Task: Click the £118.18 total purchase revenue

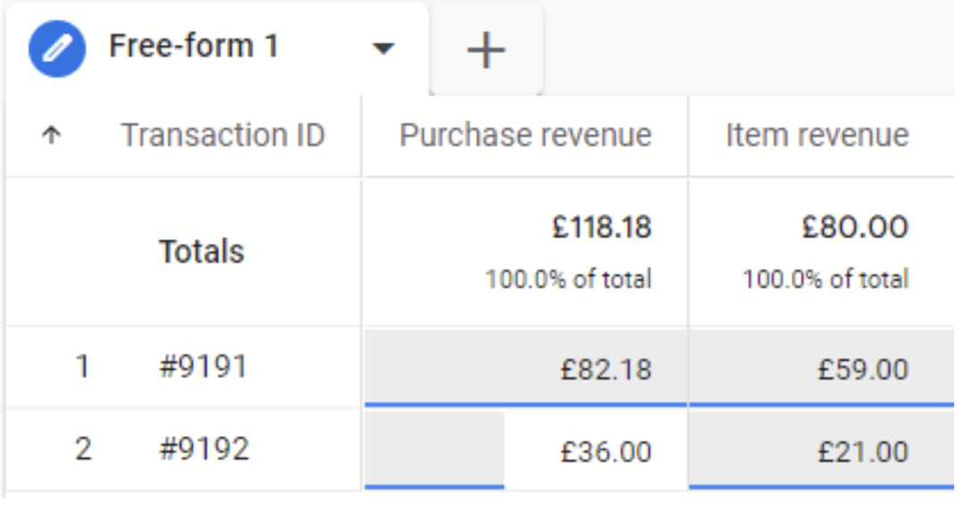Action: (602, 227)
